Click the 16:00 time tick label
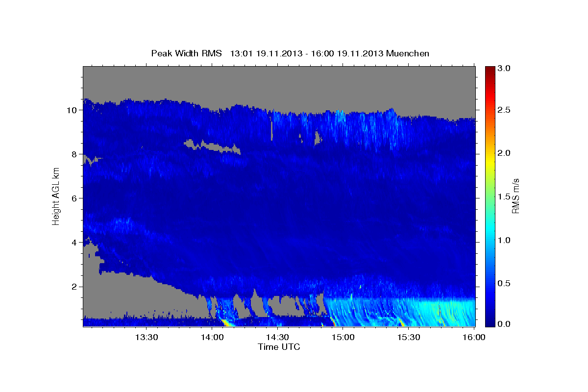588x392 pixels. tap(474, 337)
